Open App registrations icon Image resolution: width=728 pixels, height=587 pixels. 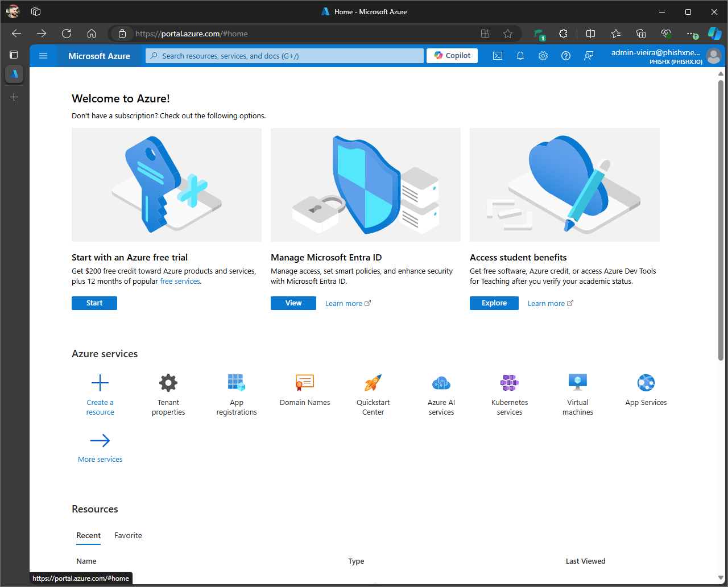coord(237,383)
